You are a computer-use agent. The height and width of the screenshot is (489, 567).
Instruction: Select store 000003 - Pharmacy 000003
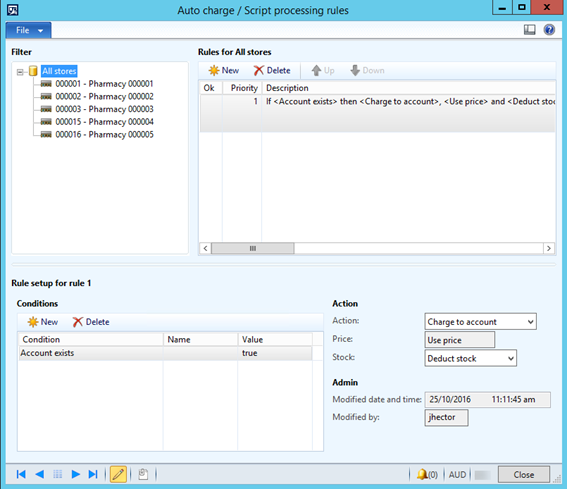(104, 109)
